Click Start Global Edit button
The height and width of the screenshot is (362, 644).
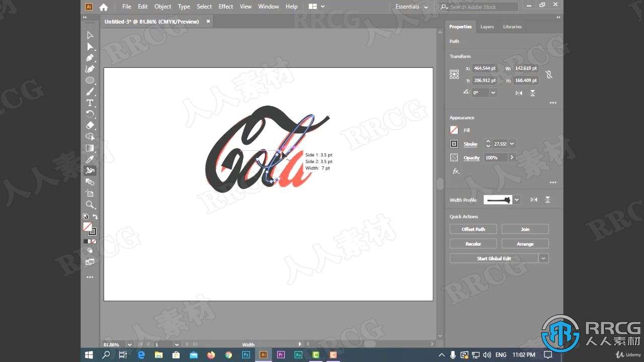(x=494, y=258)
